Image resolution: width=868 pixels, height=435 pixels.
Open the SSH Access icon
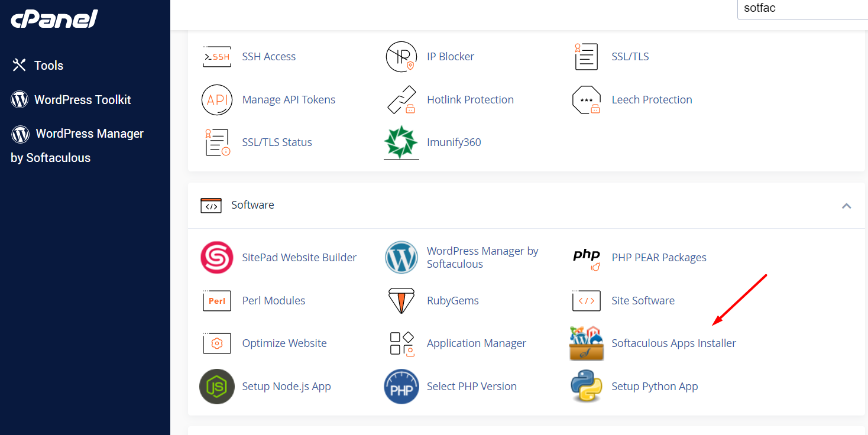point(216,57)
